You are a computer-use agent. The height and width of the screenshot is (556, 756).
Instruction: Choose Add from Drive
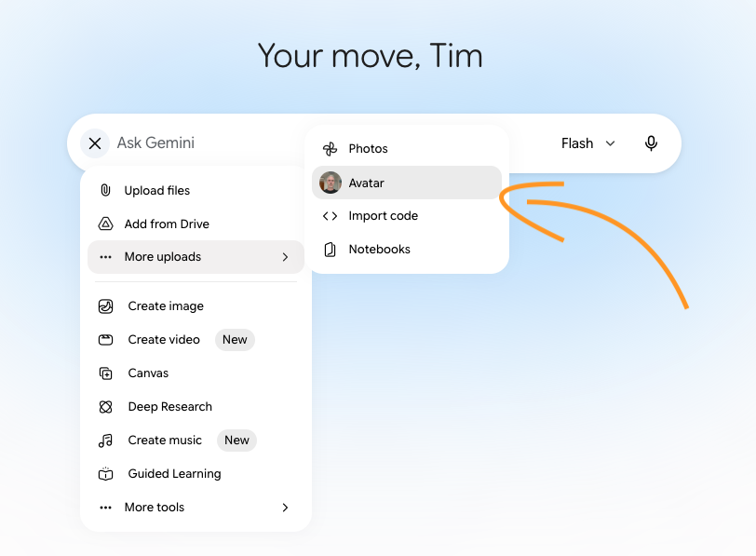196,224
